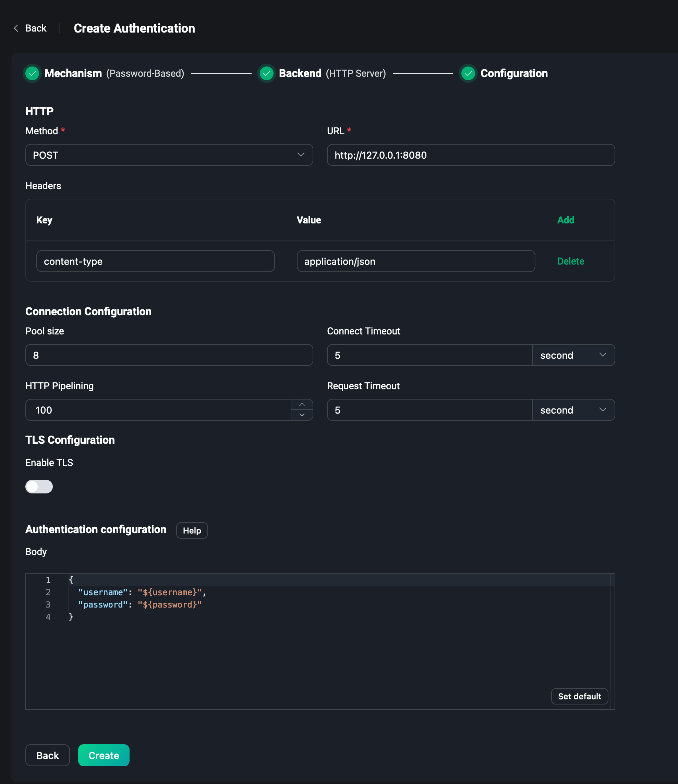Click the Pool size input field

click(x=169, y=355)
